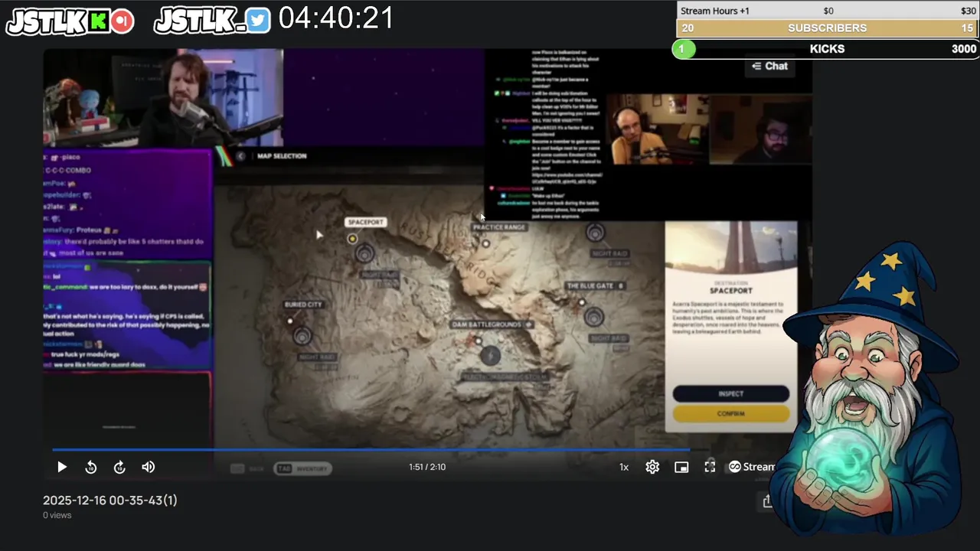The image size is (980, 551).
Task: Click the 3000 kicks target value
Action: coord(964,49)
